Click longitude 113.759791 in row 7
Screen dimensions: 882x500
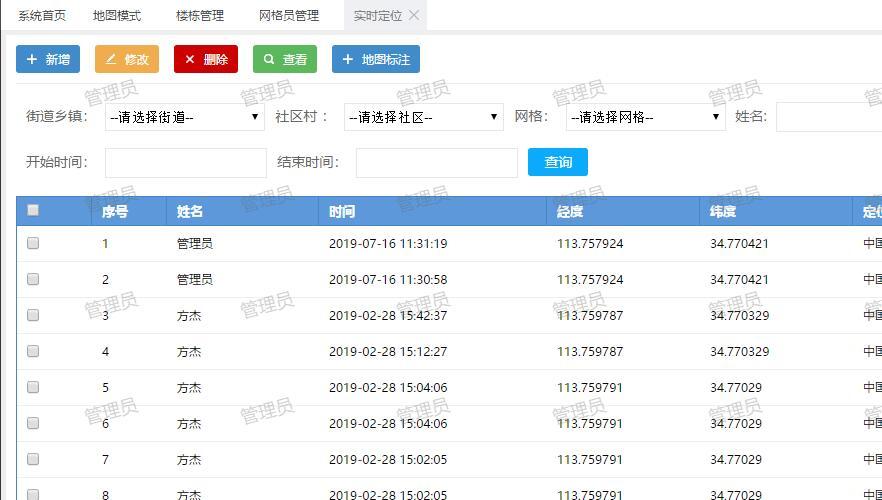coord(590,460)
